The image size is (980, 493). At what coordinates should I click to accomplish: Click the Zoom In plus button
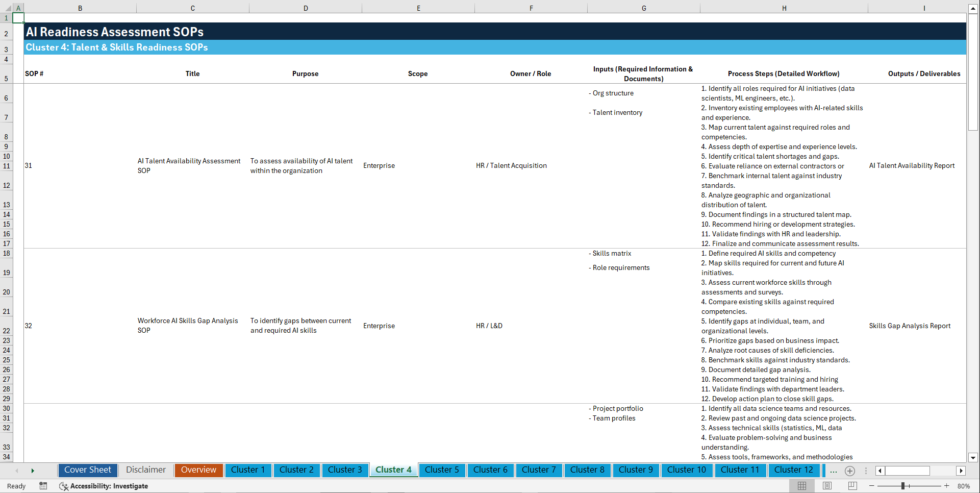(947, 486)
